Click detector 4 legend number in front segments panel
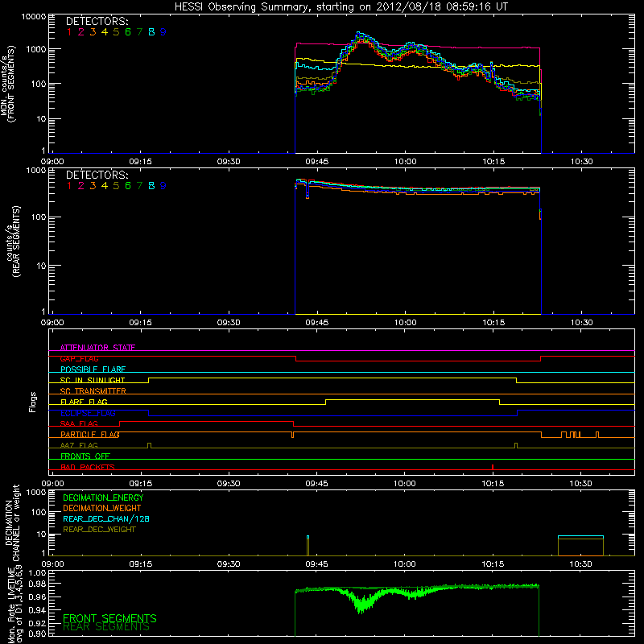644x644 pixels. tap(105, 32)
